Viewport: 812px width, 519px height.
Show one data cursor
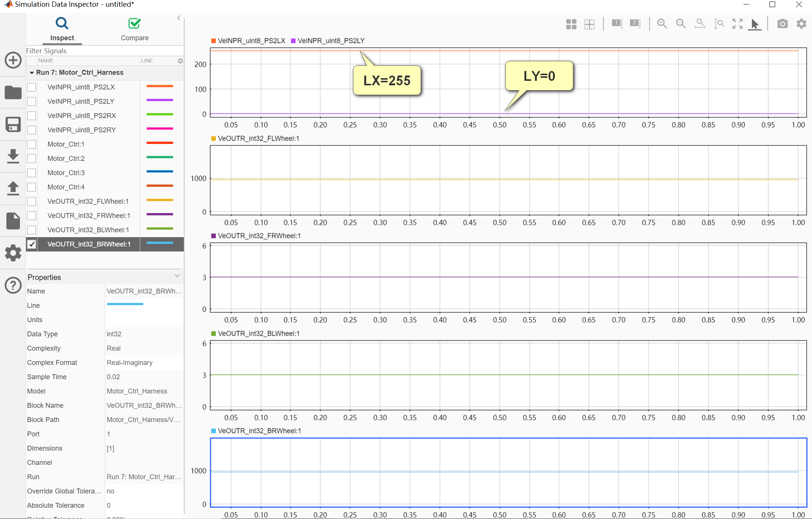point(617,23)
